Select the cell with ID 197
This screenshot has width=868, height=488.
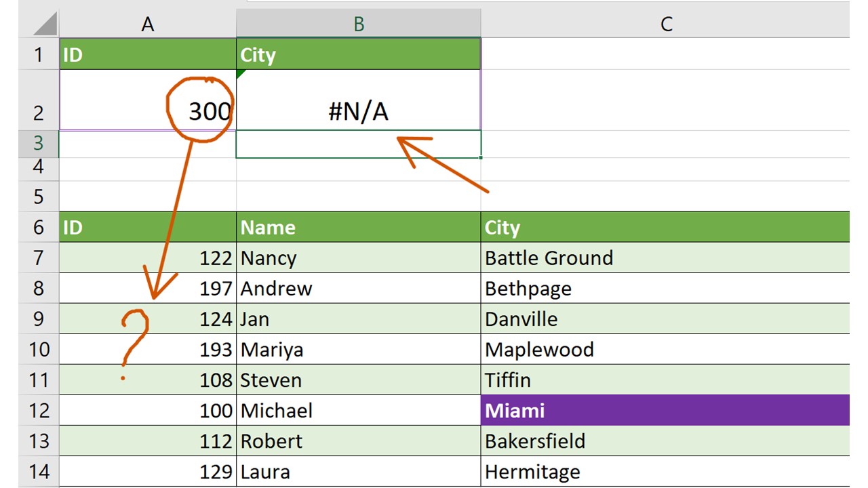148,288
